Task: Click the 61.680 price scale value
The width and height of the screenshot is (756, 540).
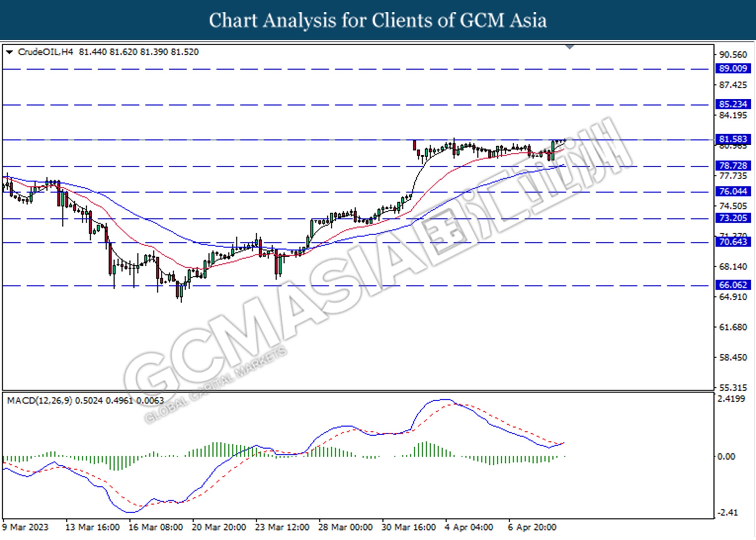Action: click(733, 327)
